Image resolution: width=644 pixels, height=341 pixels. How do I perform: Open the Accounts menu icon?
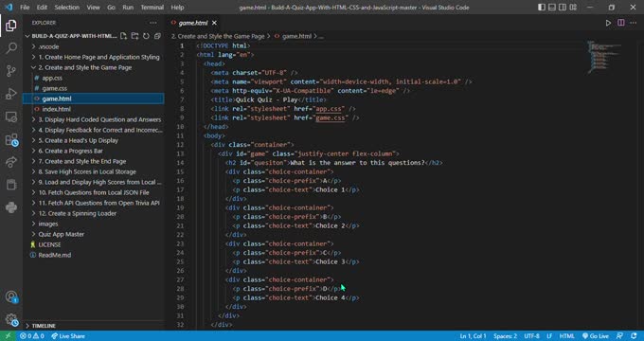coord(11,296)
